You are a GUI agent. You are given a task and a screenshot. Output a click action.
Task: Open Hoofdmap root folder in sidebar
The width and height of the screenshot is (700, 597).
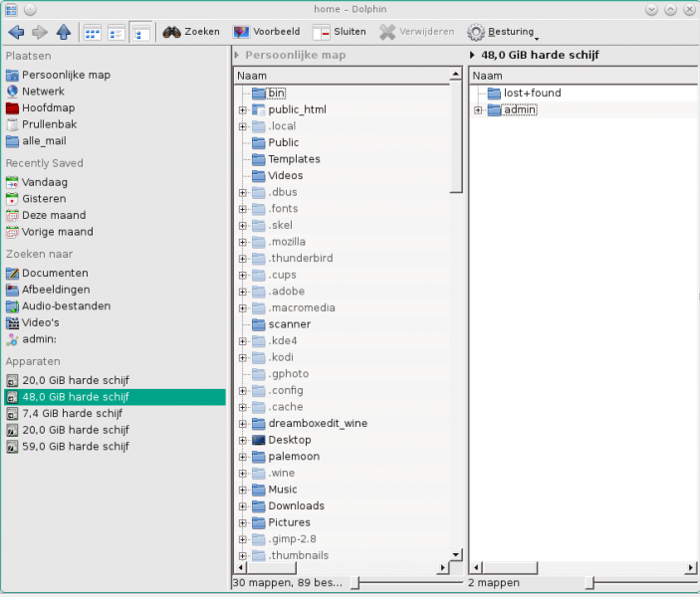click(x=48, y=107)
